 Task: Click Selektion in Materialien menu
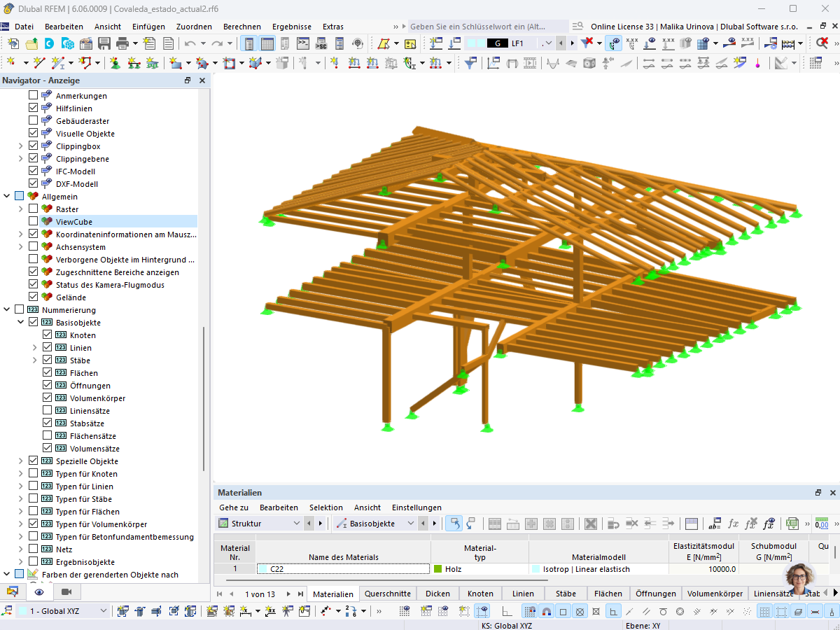point(326,507)
